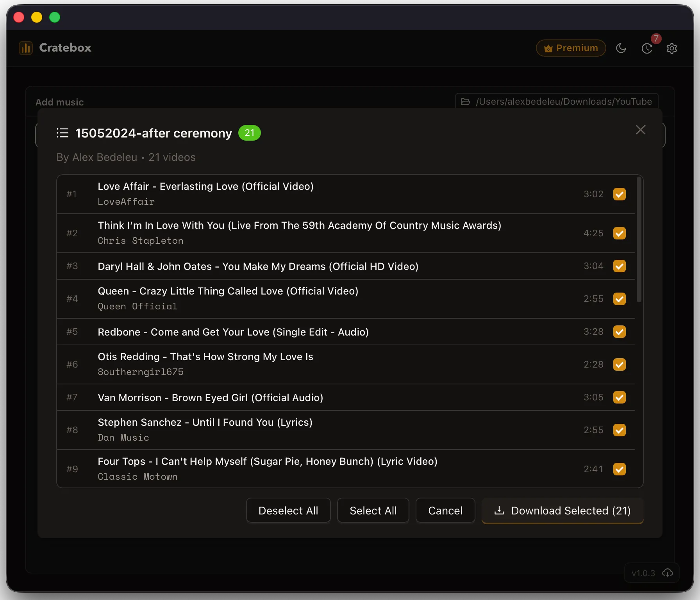Image resolution: width=700 pixels, height=600 pixels.
Task: Click the Chris Stapleton channel name
Action: point(141,241)
